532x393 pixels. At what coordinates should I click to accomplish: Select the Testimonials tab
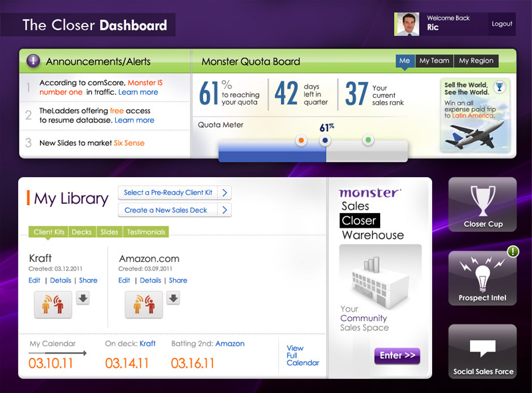[146, 232]
